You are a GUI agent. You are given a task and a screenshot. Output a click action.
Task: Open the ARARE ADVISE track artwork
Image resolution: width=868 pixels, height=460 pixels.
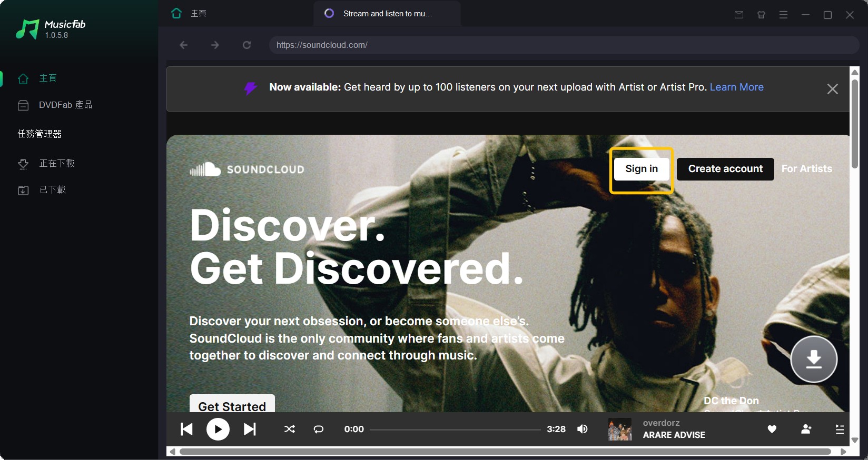click(x=620, y=429)
